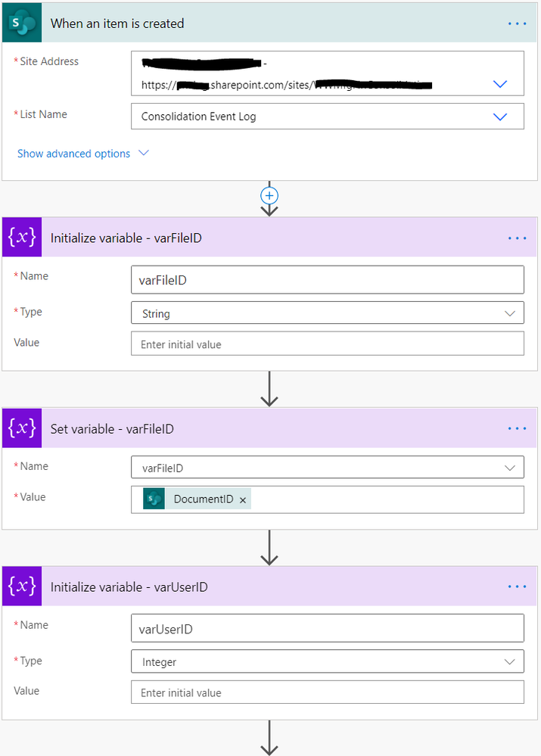Remove the DocumentID dynamic content token
Viewport: 541px width, 756px height.
pyautogui.click(x=243, y=500)
